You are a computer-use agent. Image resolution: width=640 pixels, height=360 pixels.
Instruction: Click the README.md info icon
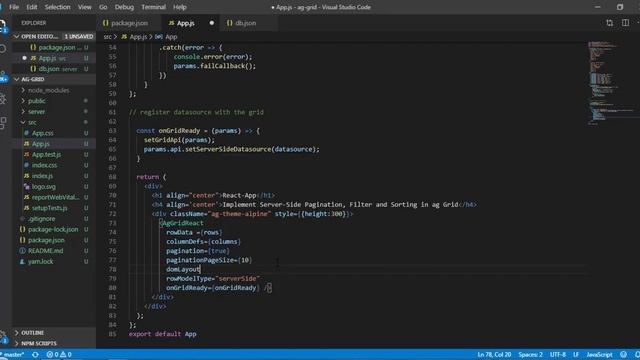coord(22,251)
